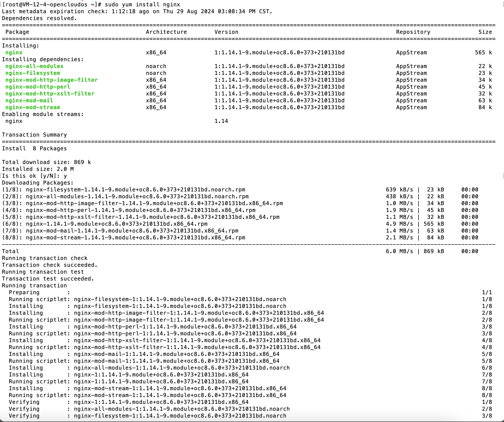Click 'Running transaction check' line
The image size is (504, 422).
click(x=45, y=258)
